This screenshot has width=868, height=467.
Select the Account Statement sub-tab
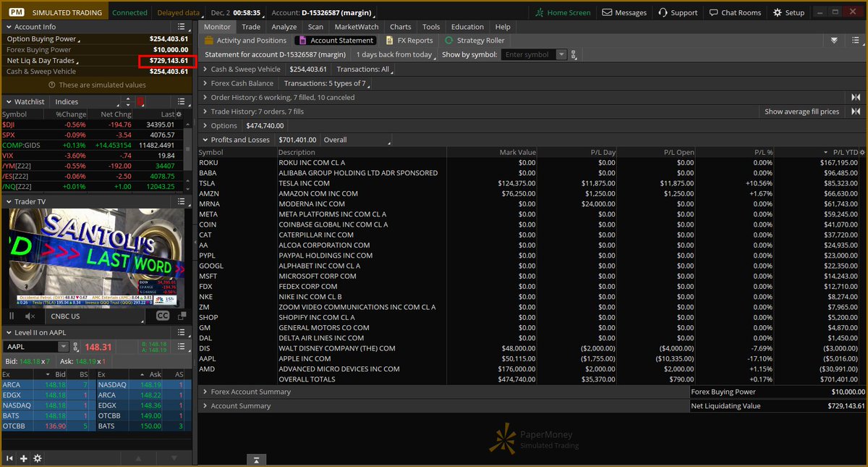[x=336, y=41]
